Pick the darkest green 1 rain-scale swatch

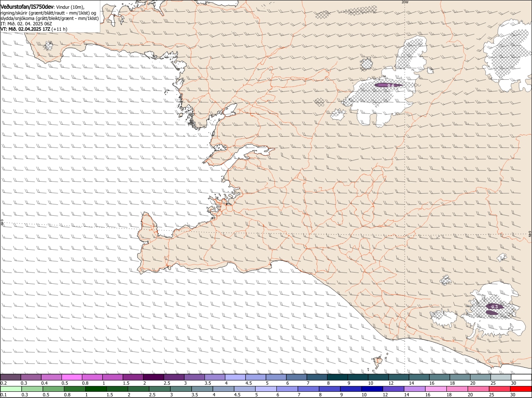(96, 389)
